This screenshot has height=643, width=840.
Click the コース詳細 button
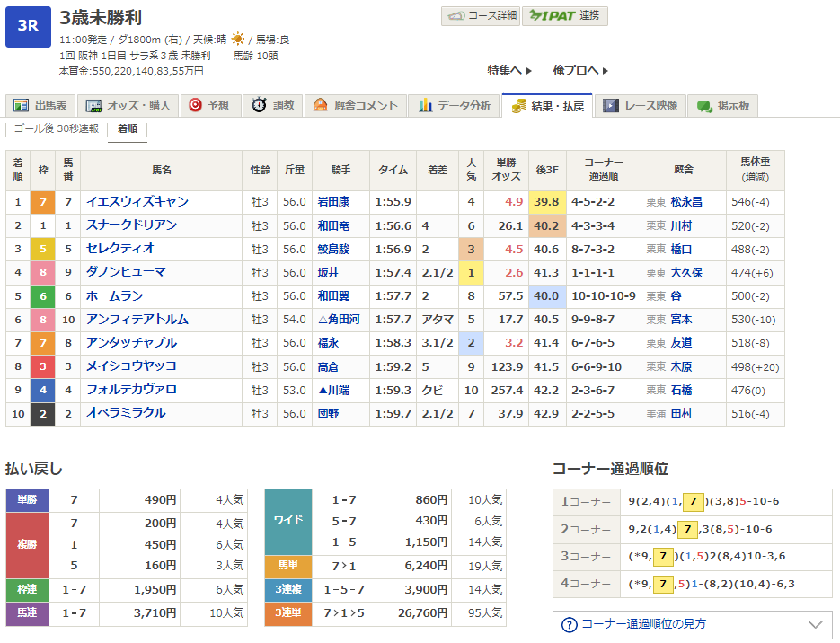tap(481, 16)
